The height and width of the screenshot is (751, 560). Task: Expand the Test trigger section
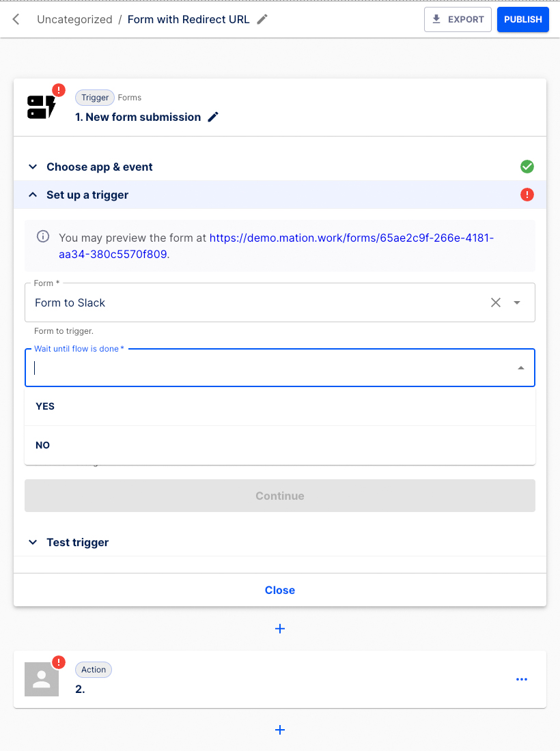[x=33, y=542]
